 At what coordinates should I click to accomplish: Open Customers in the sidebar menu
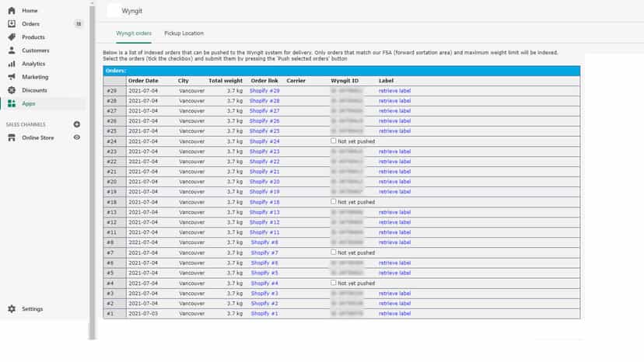[x=35, y=50]
